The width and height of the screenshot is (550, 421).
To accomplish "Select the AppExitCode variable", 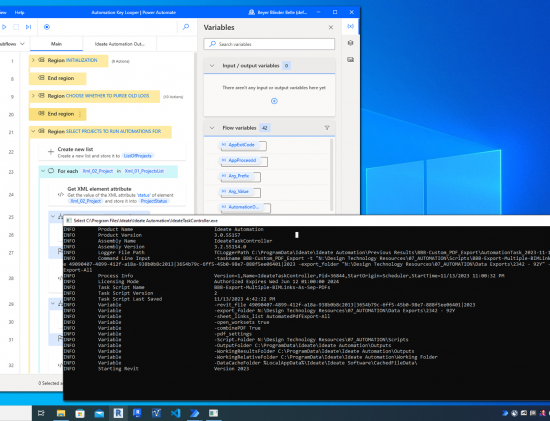I will click(x=241, y=145).
